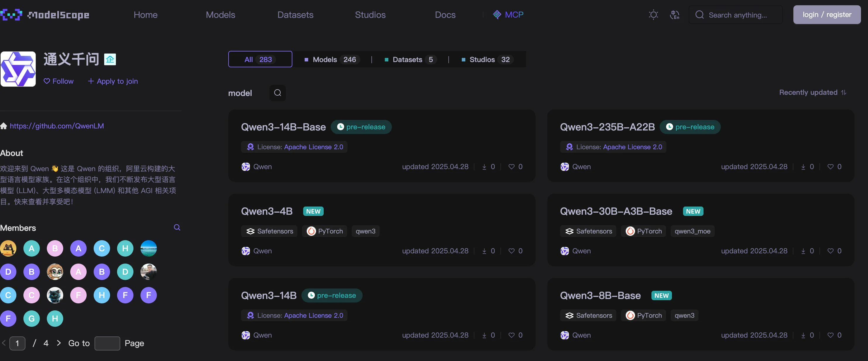Click Apache License 2.0 on Qwen3-14B-Base
868x361 pixels.
click(x=313, y=147)
